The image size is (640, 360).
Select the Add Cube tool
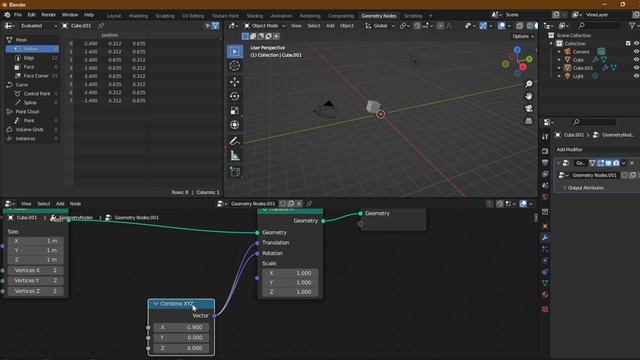[235, 172]
